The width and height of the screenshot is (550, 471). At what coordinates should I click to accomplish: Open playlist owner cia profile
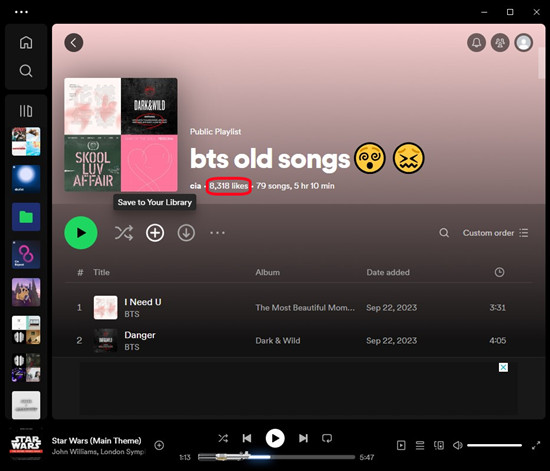click(195, 186)
